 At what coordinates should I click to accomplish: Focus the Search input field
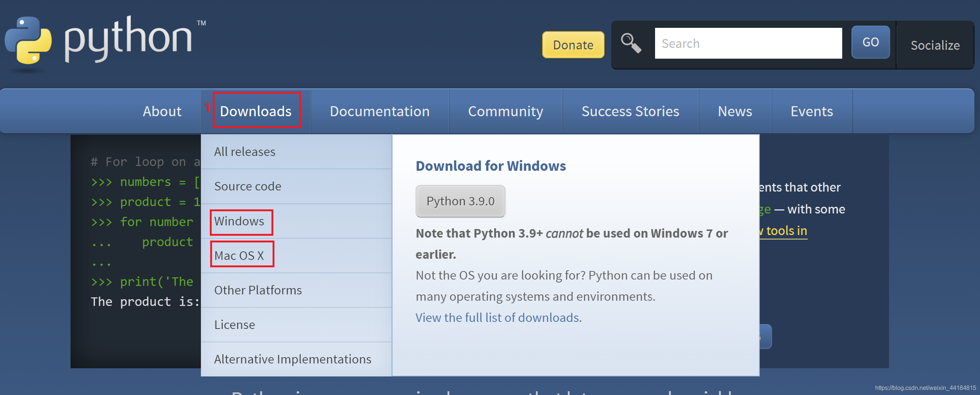click(748, 43)
